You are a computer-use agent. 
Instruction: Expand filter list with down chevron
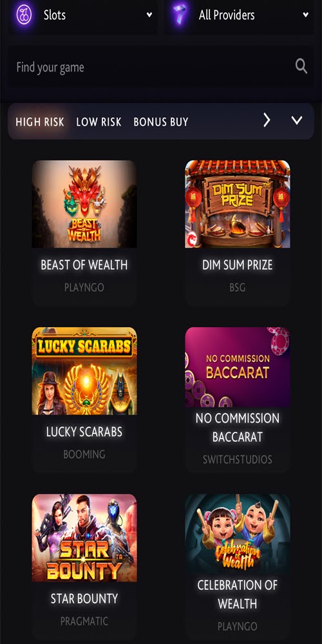(296, 120)
